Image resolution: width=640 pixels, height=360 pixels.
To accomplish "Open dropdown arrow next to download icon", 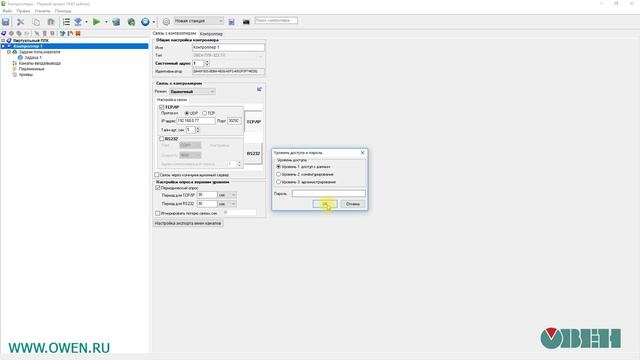I will [86, 22].
